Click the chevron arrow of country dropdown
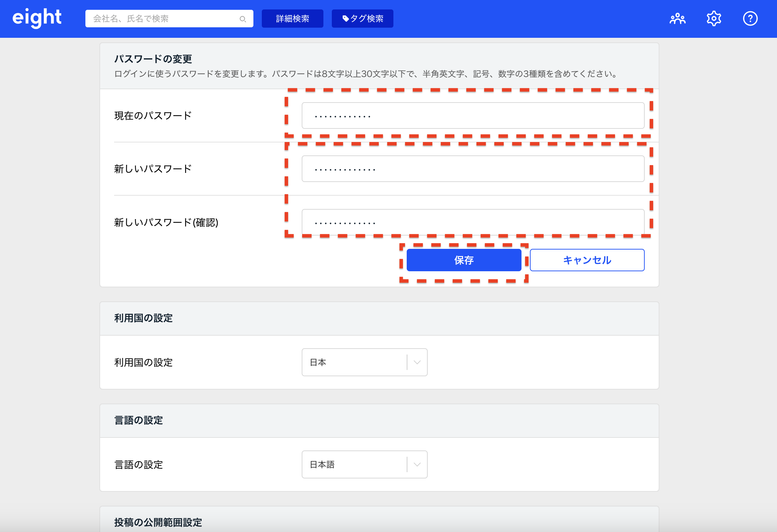The width and height of the screenshot is (777, 532). tap(417, 362)
